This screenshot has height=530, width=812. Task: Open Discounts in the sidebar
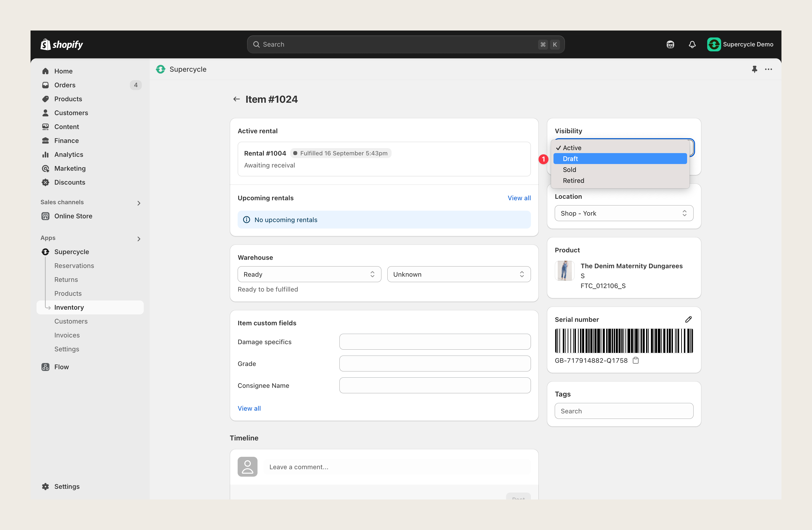click(x=70, y=182)
